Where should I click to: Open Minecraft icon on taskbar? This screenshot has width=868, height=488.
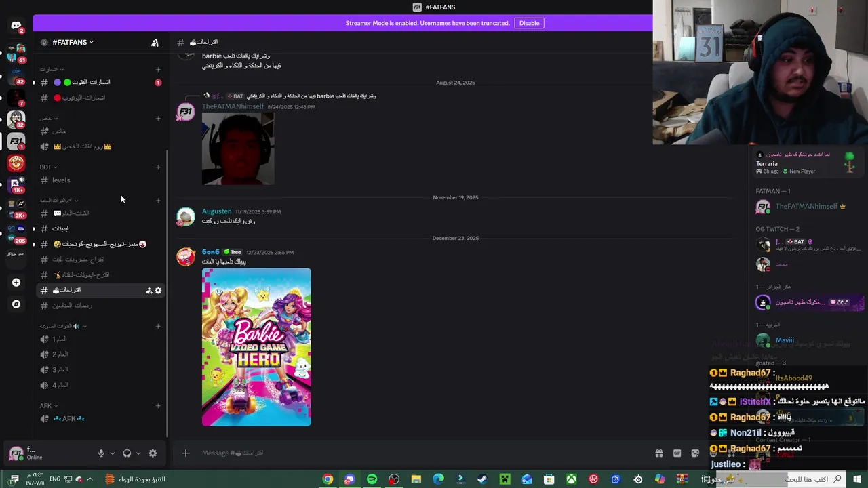pyautogui.click(x=505, y=479)
